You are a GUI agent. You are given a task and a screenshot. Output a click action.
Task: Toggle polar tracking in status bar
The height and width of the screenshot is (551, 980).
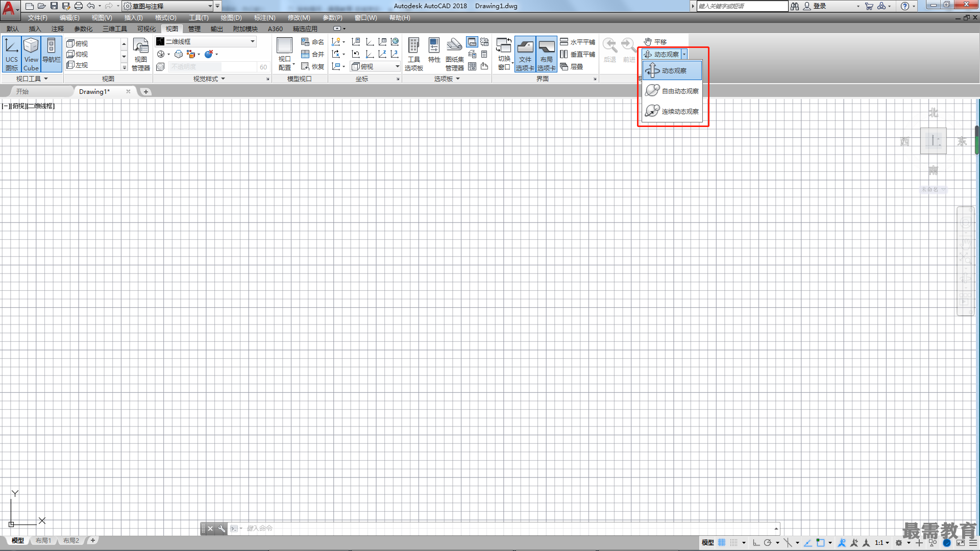click(x=768, y=543)
